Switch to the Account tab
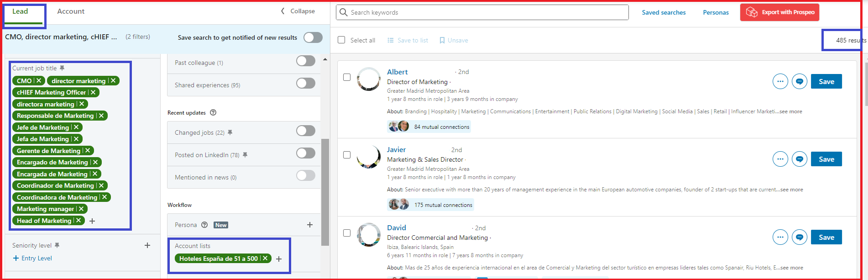 (71, 11)
